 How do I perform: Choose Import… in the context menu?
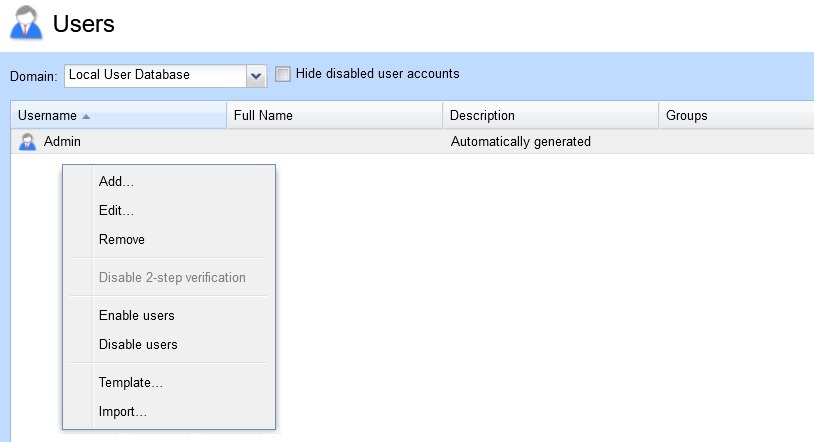[x=123, y=412]
